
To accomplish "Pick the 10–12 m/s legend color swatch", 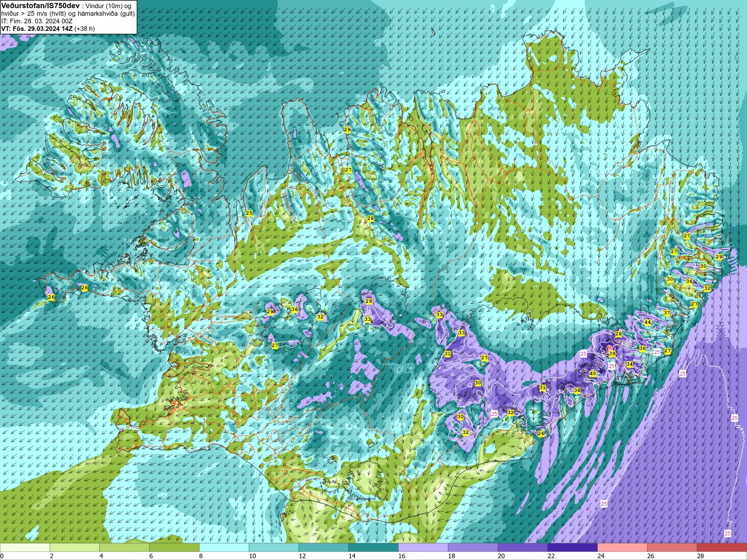I will (x=274, y=547).
